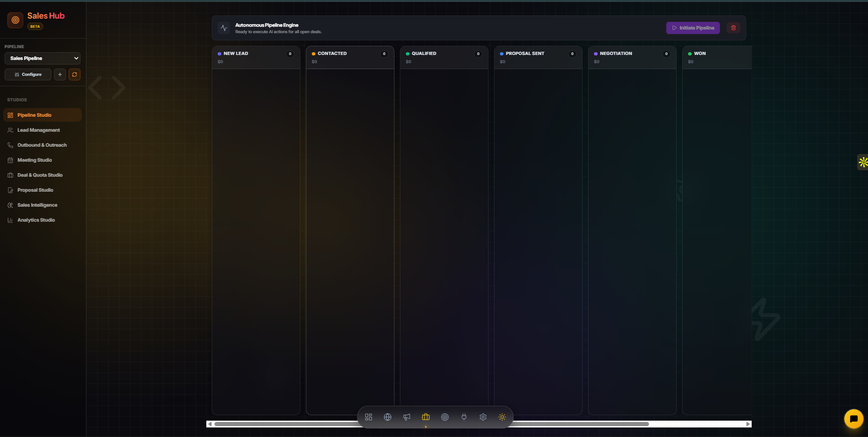868x437 pixels.
Task: Expand the Sales Pipeline dropdown
Action: coord(43,58)
